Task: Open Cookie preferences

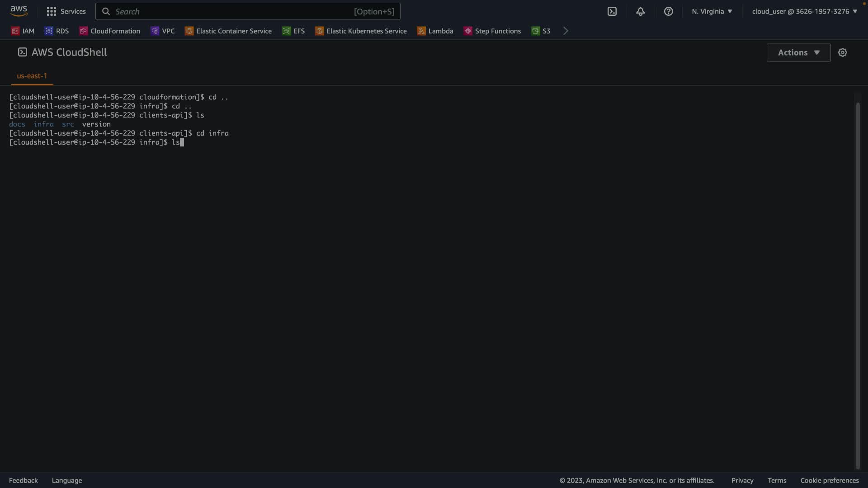Action: click(x=829, y=480)
